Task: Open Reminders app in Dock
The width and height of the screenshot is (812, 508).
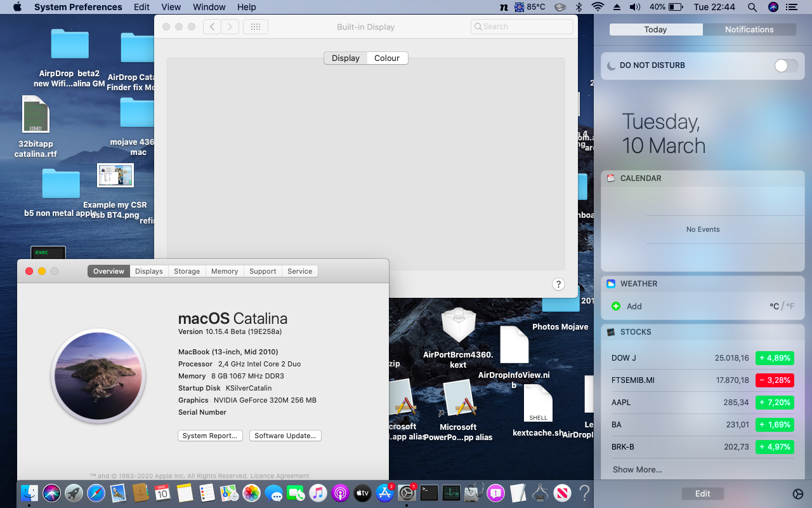Action: [x=207, y=493]
